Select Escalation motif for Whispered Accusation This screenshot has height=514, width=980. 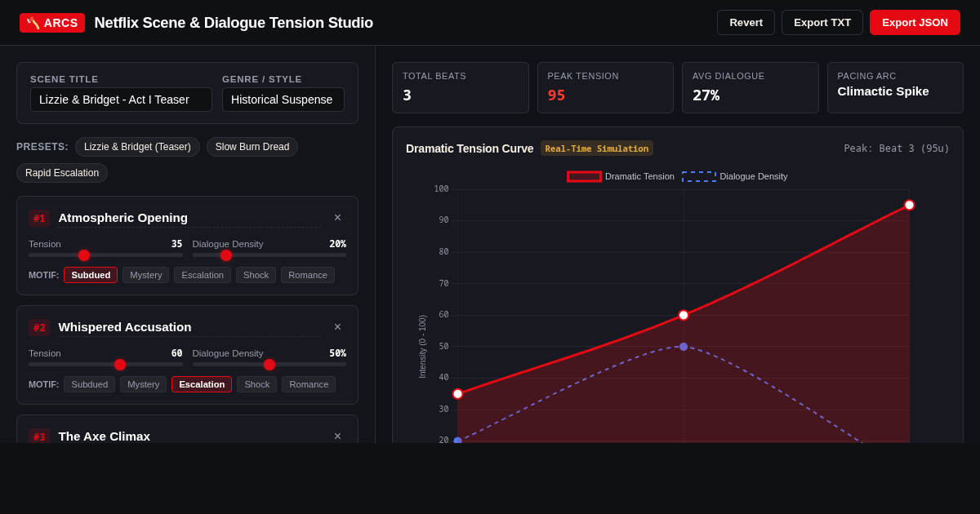[202, 384]
